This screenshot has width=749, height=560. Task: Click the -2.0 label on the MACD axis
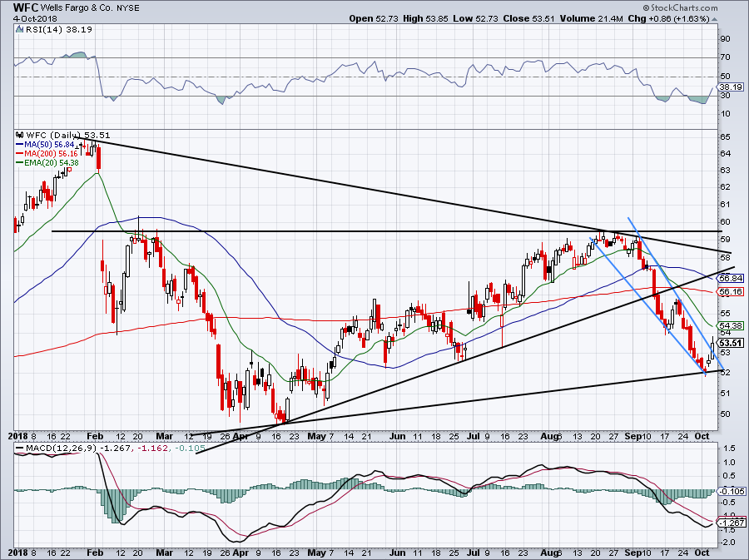728,543
